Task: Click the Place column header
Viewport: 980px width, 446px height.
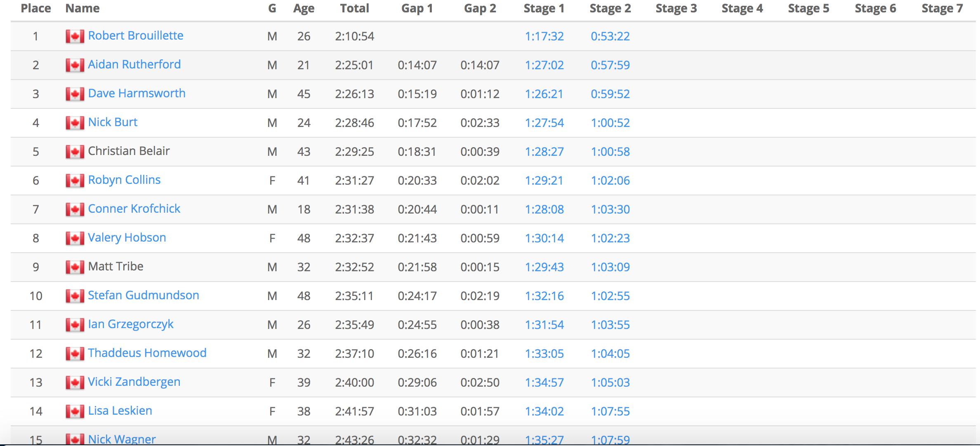Action: [36, 8]
